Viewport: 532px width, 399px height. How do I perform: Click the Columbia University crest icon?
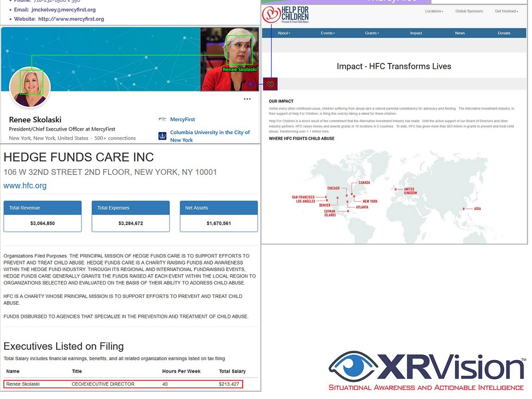click(162, 136)
